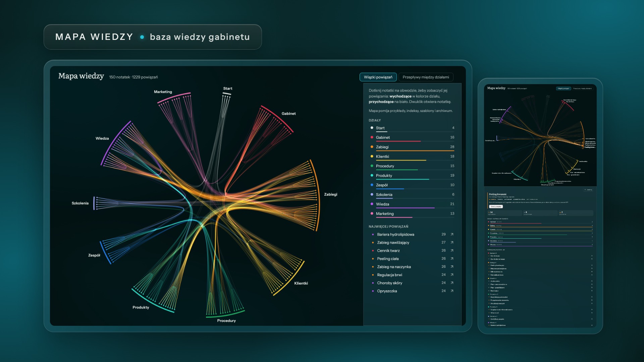Click the Procedury arc label
The height and width of the screenshot is (362, 644).
point(226,321)
